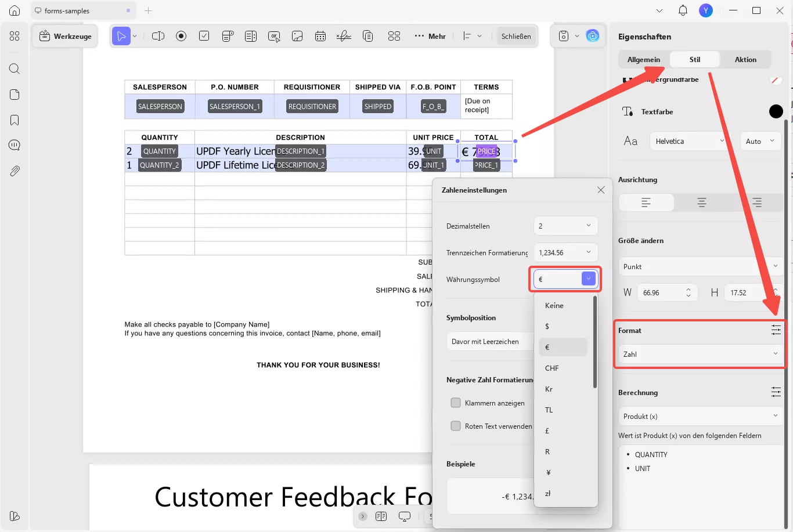Open the bookmark panel icon
Image resolution: width=793 pixels, height=532 pixels.
click(x=15, y=120)
